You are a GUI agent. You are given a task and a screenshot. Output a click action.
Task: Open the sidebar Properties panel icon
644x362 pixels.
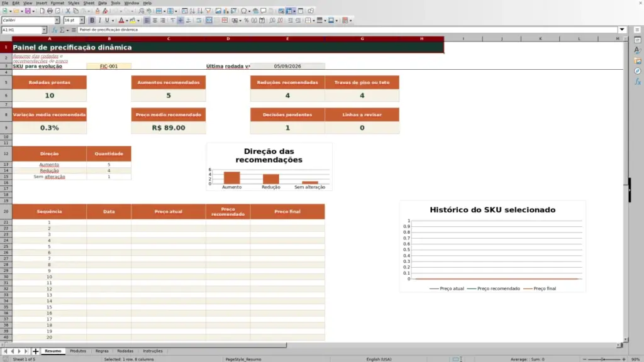638,40
